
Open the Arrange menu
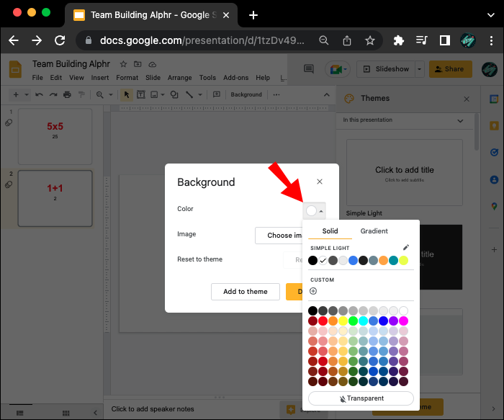point(179,78)
